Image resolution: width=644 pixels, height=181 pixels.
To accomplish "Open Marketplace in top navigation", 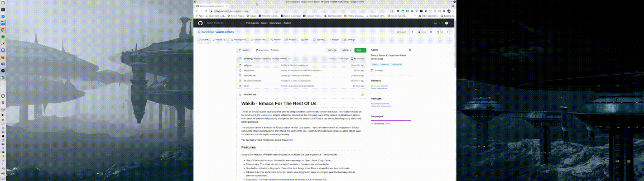I will click(x=275, y=23).
